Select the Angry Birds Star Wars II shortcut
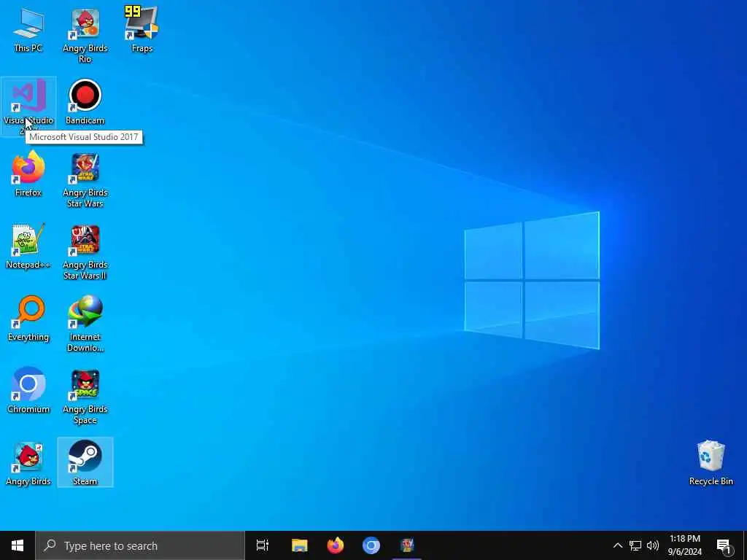The width and height of the screenshot is (747, 560). coord(85,252)
